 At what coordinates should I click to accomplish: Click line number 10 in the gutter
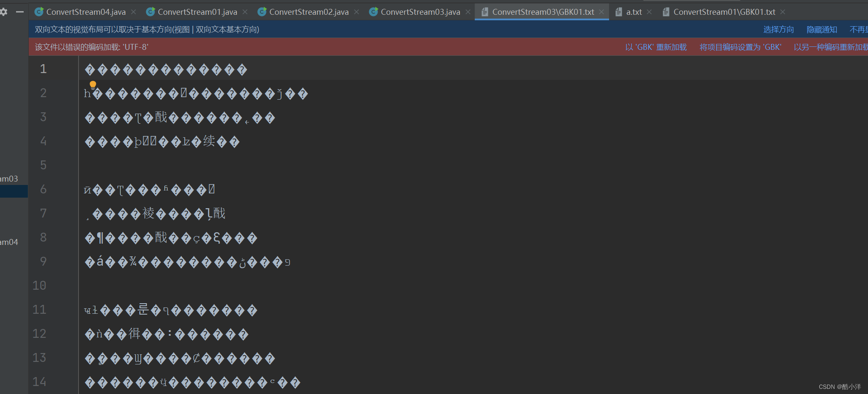[39, 285]
